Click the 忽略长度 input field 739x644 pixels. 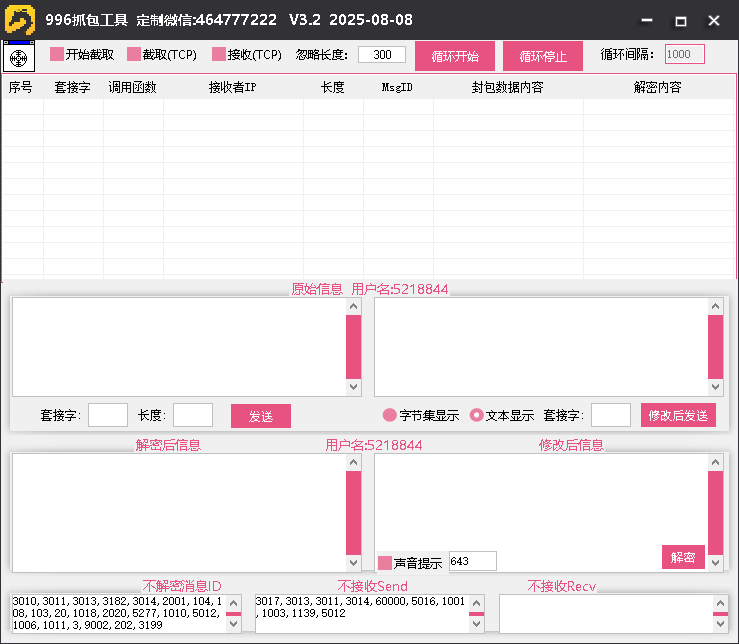pos(382,55)
